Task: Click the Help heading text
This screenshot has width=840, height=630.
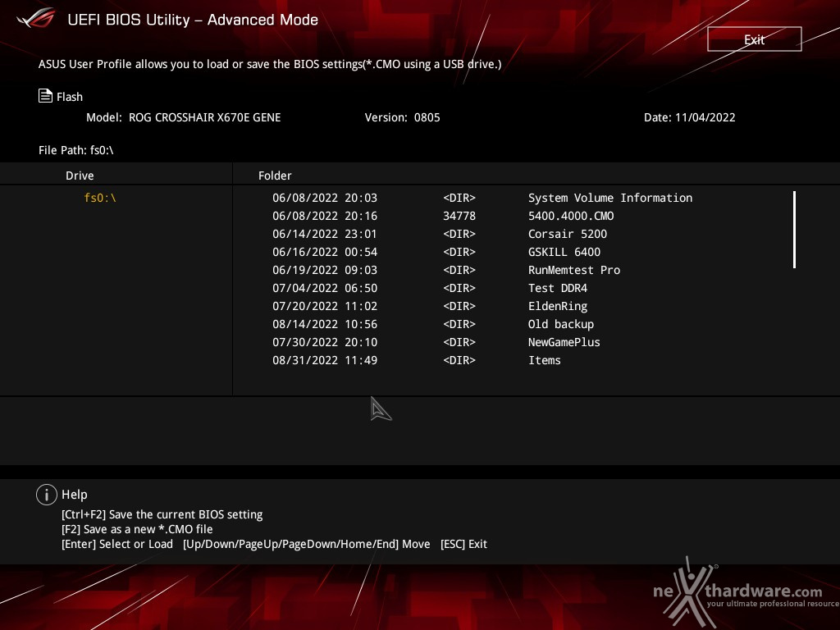Action: [x=75, y=495]
